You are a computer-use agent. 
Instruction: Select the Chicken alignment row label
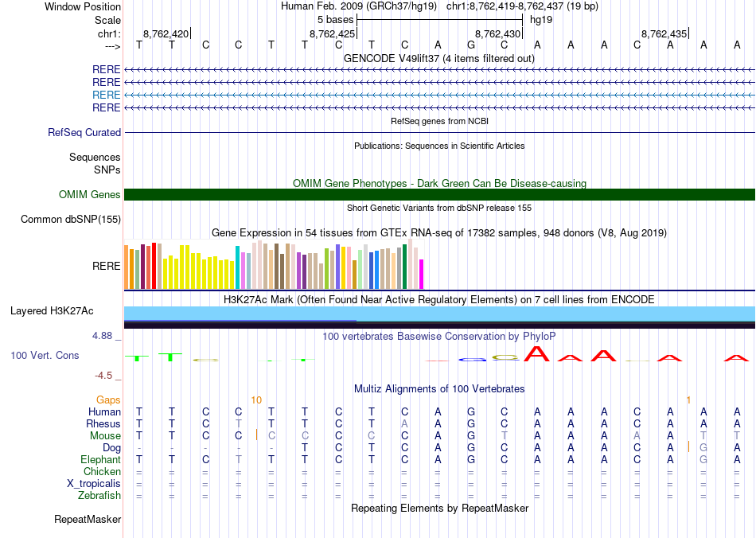click(102, 471)
